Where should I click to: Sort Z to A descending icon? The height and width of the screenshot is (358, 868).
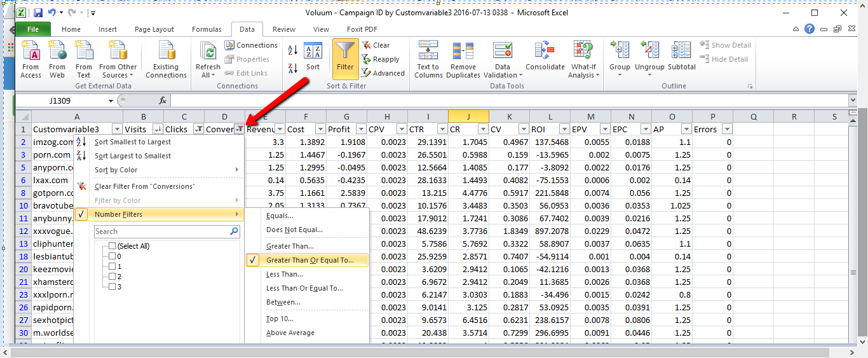[x=293, y=67]
